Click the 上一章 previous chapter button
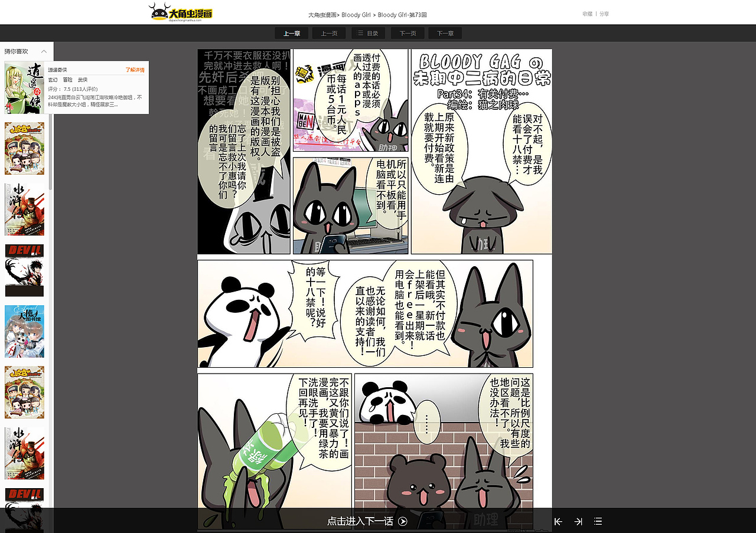This screenshot has width=756, height=533. (292, 34)
